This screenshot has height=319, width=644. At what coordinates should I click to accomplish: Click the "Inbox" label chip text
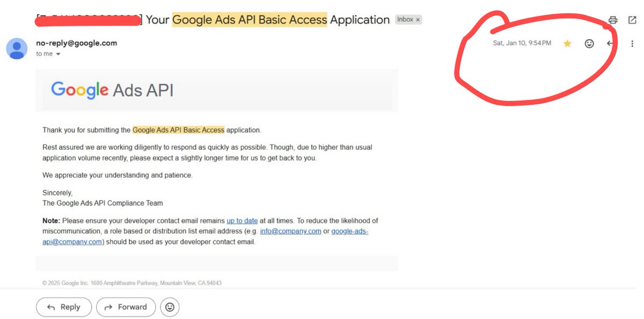[x=405, y=19]
